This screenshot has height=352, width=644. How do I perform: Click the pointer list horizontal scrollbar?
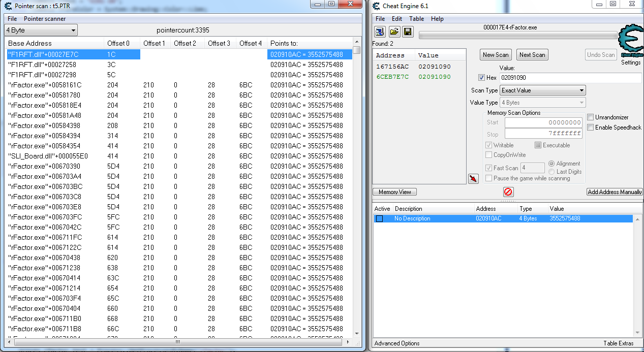[x=178, y=342]
